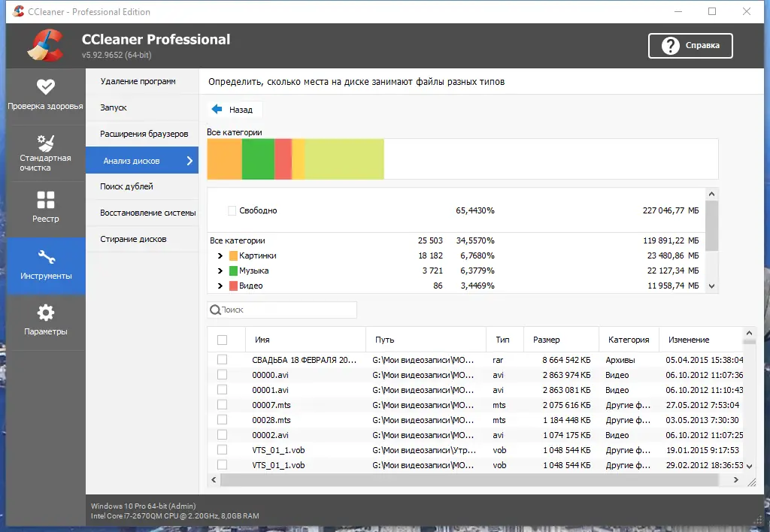Click the red Видео category square
Image resolution: width=770 pixels, height=532 pixels.
[234, 286]
